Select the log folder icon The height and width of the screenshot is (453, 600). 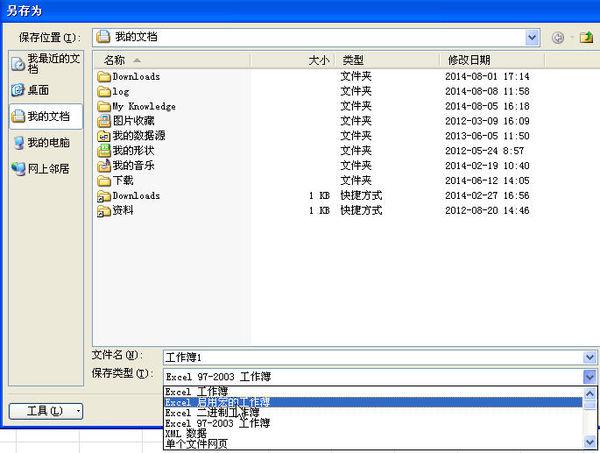[x=104, y=92]
